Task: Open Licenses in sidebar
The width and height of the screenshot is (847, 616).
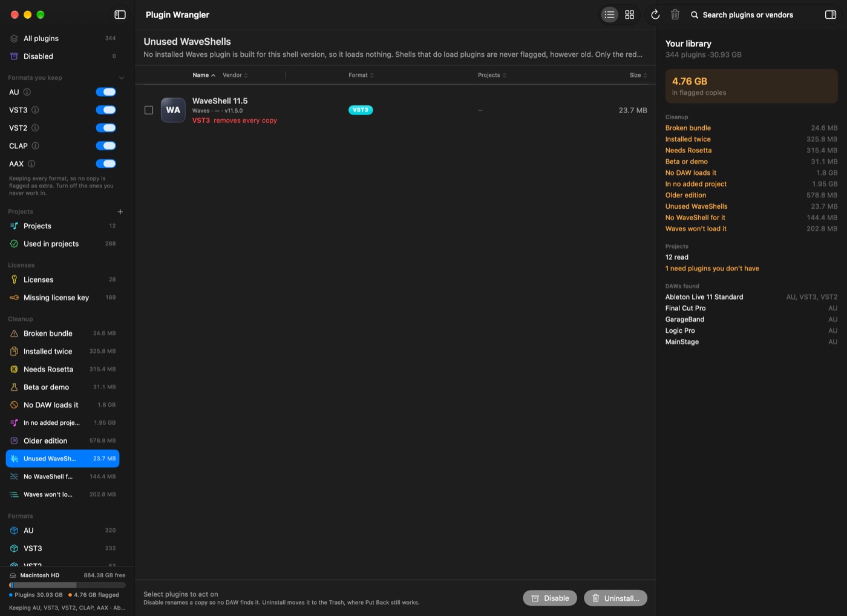Action: 63,280
